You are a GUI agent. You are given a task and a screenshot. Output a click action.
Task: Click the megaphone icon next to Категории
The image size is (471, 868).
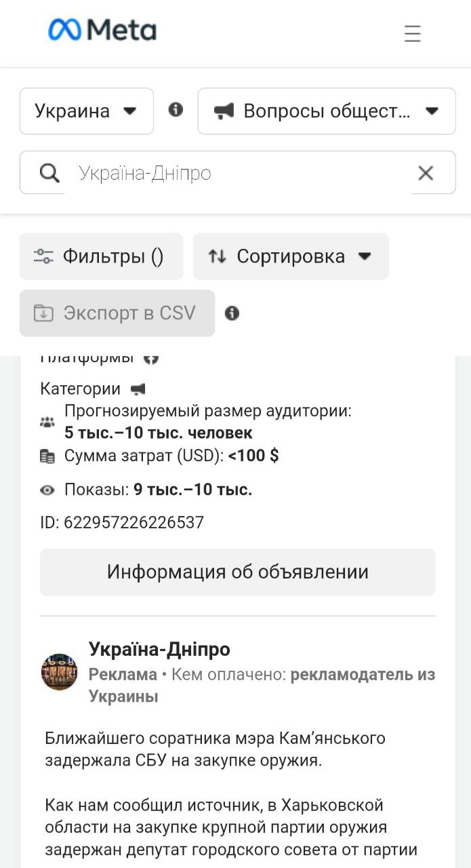click(138, 389)
